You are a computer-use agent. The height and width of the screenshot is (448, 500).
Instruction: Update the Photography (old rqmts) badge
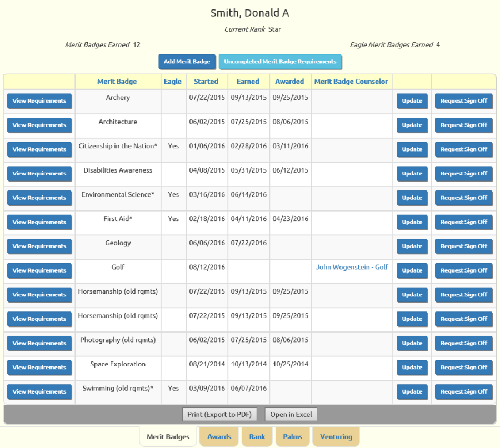[412, 343]
